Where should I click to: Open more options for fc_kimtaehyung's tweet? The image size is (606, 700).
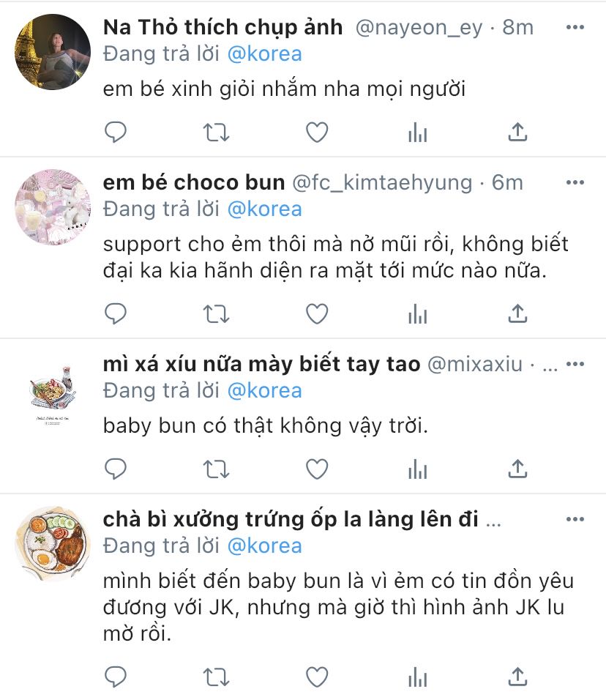click(575, 182)
